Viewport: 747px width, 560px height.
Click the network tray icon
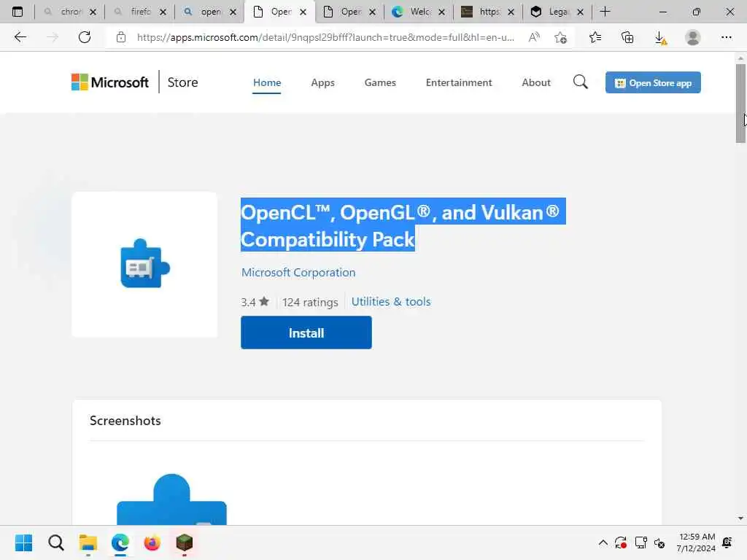coord(640,542)
